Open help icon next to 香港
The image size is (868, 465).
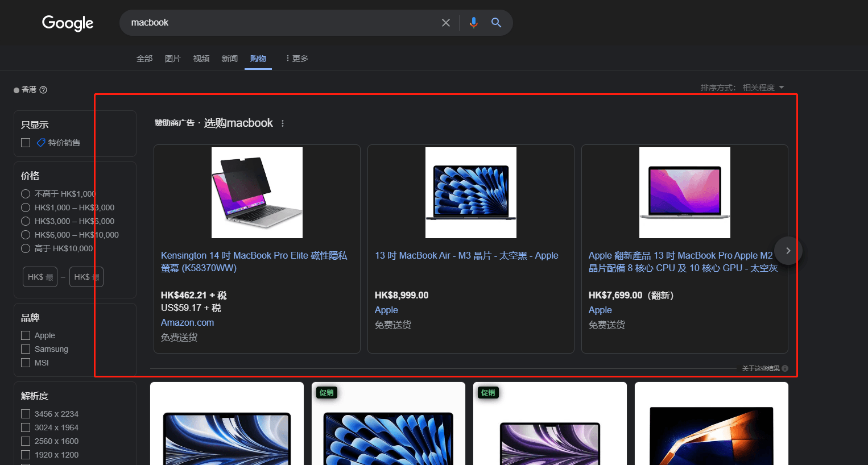[x=43, y=90]
